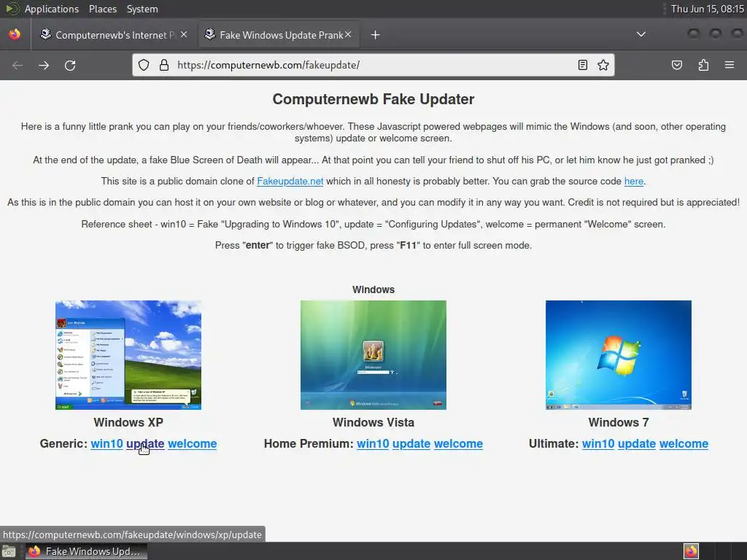This screenshot has width=747, height=560.
Task: Open Windows 7 welcome link
Action: [684, 444]
